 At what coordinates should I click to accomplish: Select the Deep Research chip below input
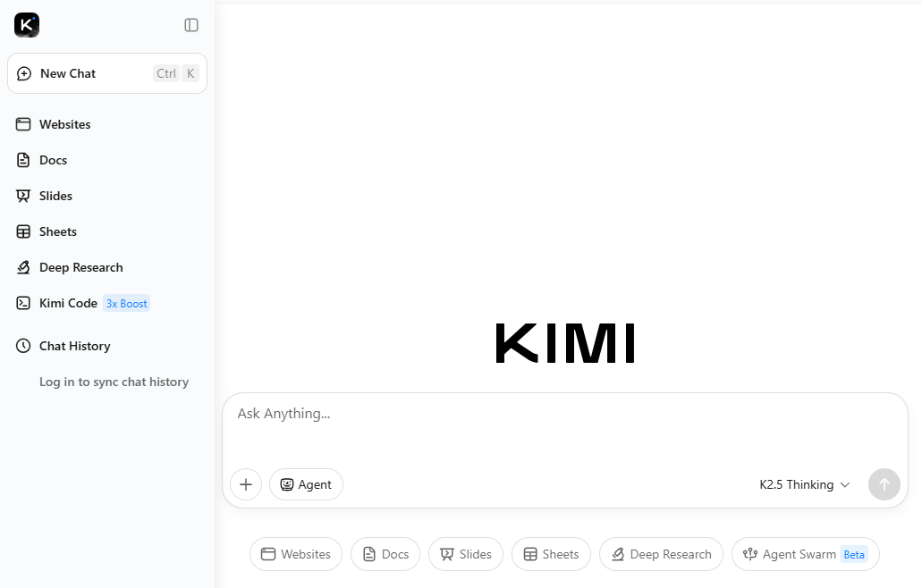[x=661, y=555]
